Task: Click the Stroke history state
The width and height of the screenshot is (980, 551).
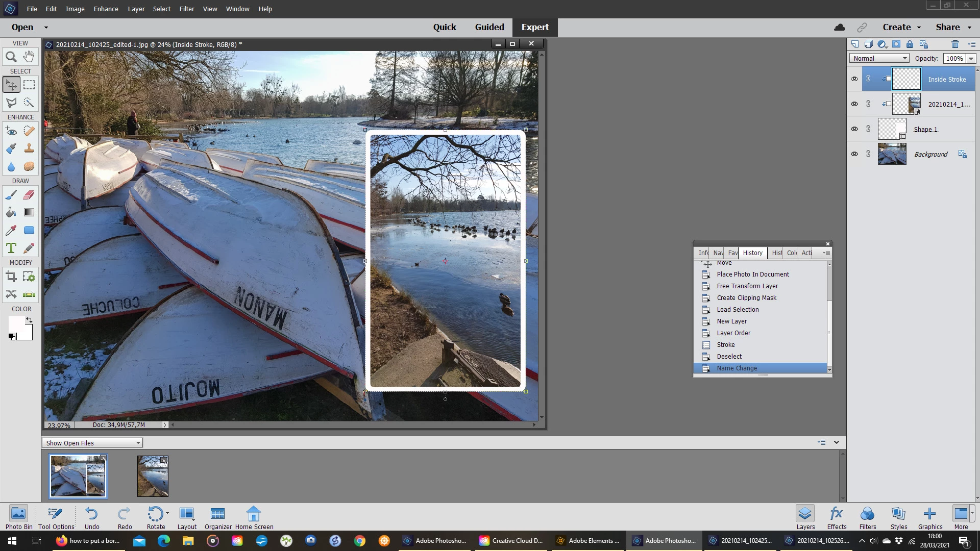Action: coord(725,345)
